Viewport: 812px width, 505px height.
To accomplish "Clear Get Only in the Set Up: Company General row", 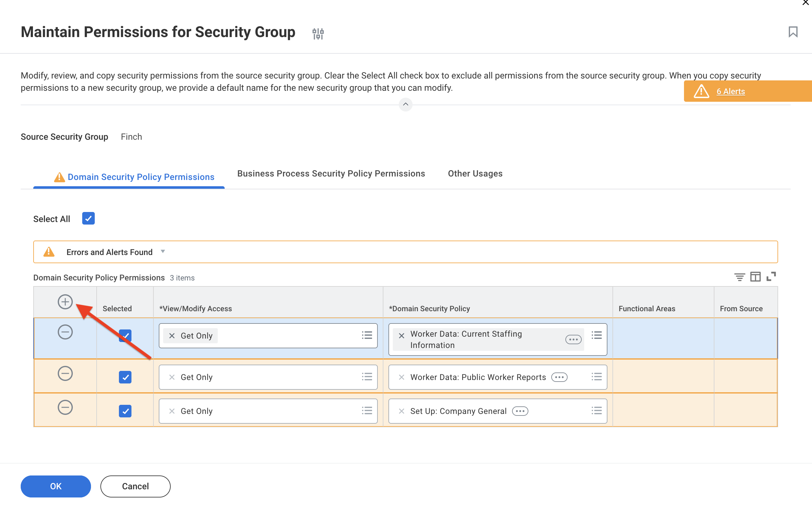I will point(172,411).
